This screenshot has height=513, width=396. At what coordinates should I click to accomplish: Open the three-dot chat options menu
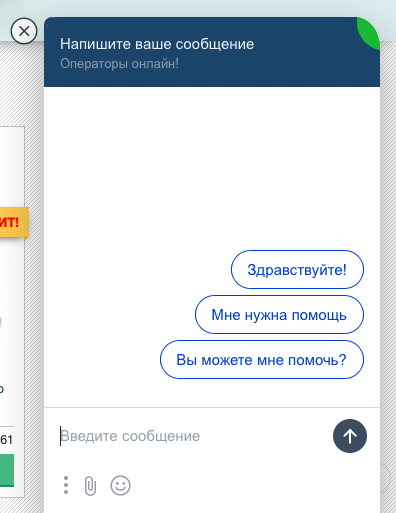[x=66, y=485]
